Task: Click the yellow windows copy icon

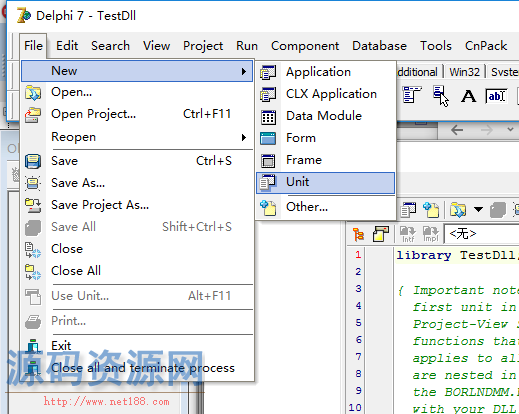Action: pos(381,234)
